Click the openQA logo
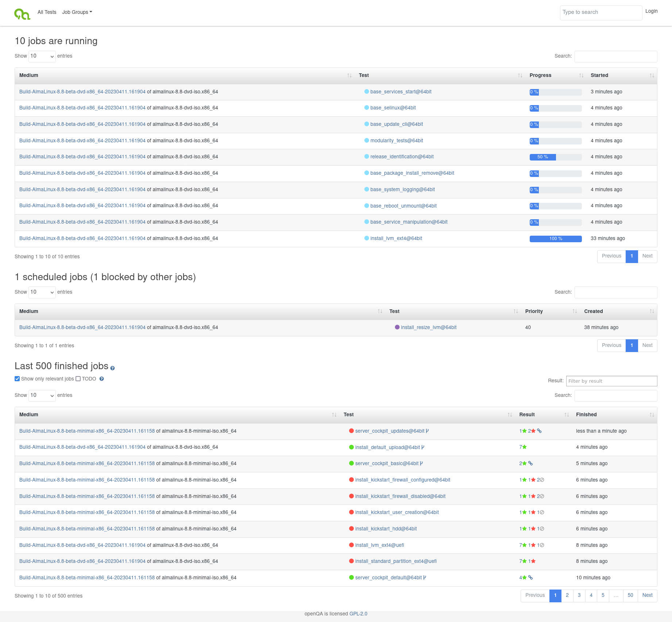The image size is (672, 622). pyautogui.click(x=22, y=13)
